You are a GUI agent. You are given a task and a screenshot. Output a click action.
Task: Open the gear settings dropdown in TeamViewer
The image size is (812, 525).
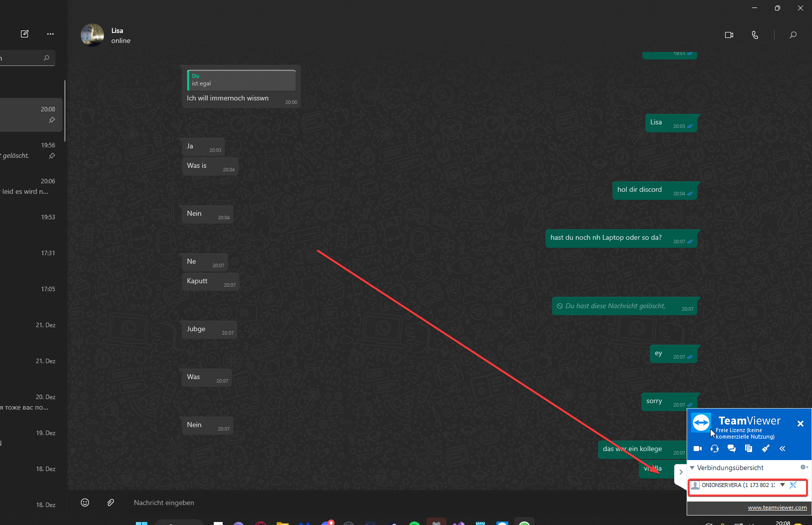coord(804,468)
